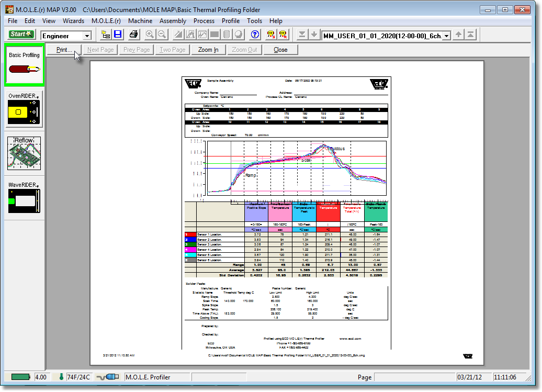Click the green Start button
542x392 pixels.
pos(21,34)
